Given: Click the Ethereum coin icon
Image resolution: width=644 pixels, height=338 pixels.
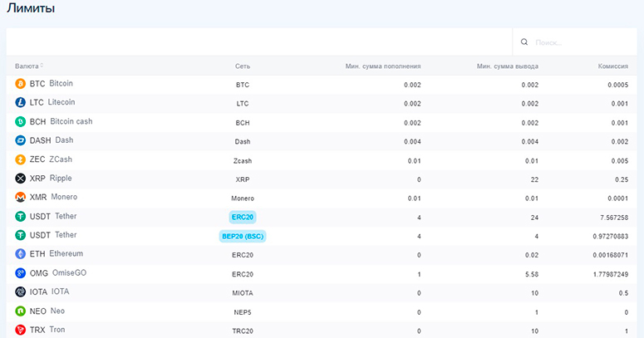Looking at the screenshot, I should pyautogui.click(x=20, y=254).
